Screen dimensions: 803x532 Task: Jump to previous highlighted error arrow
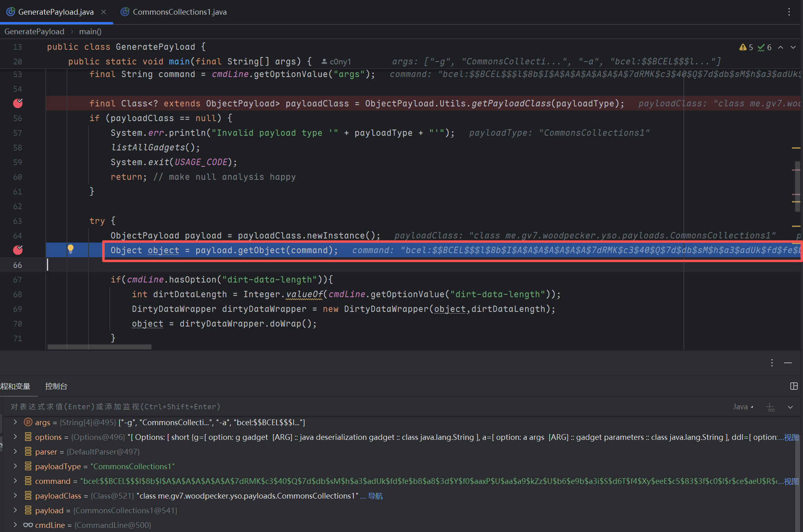pos(780,47)
